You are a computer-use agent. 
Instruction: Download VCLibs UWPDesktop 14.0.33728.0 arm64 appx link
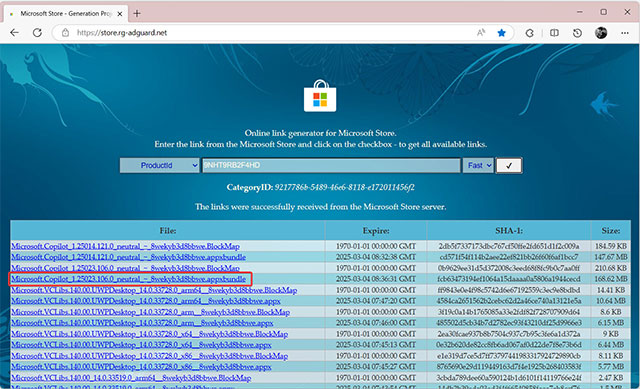click(x=146, y=301)
